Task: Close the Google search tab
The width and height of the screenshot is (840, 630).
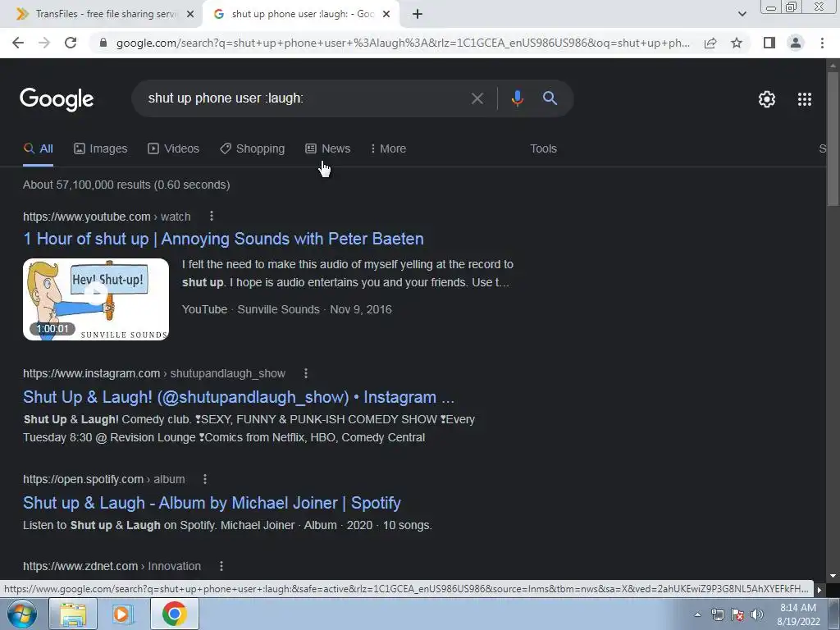Action: [x=386, y=15]
